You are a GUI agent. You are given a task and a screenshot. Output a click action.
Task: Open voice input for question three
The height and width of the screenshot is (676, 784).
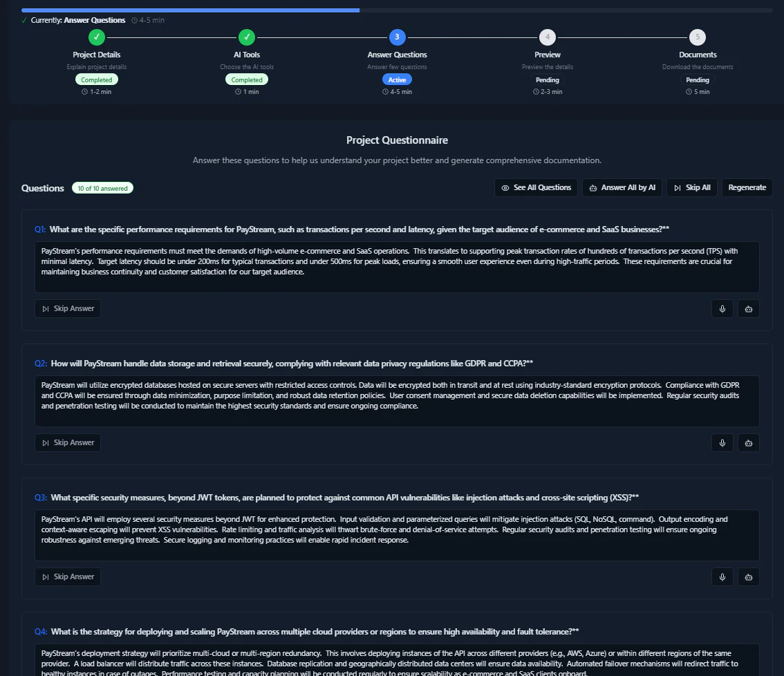coord(722,576)
